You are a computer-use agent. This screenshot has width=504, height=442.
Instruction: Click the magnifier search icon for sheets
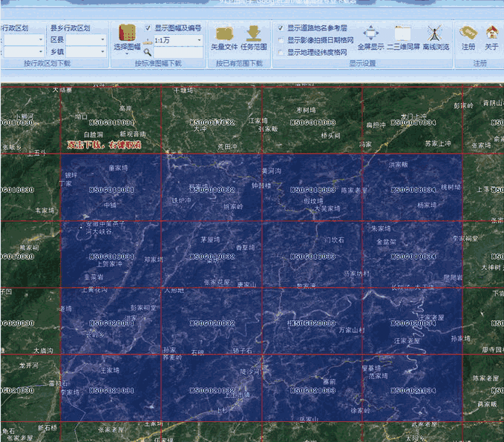coord(147,52)
